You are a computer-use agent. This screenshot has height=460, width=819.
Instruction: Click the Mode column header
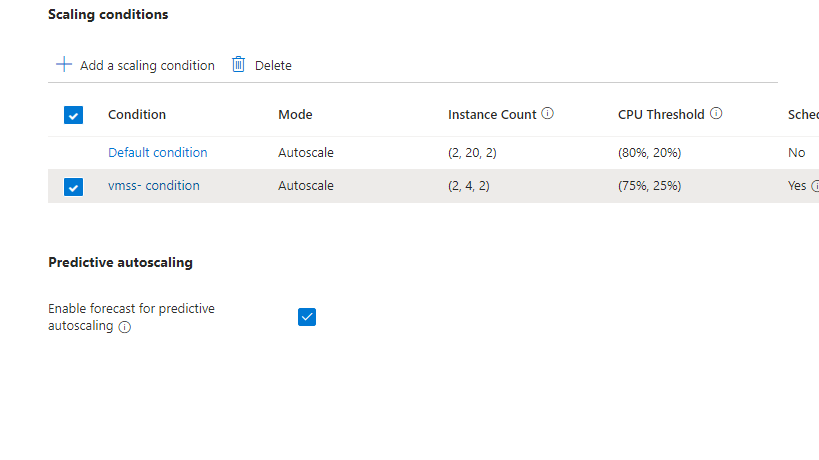(x=295, y=115)
